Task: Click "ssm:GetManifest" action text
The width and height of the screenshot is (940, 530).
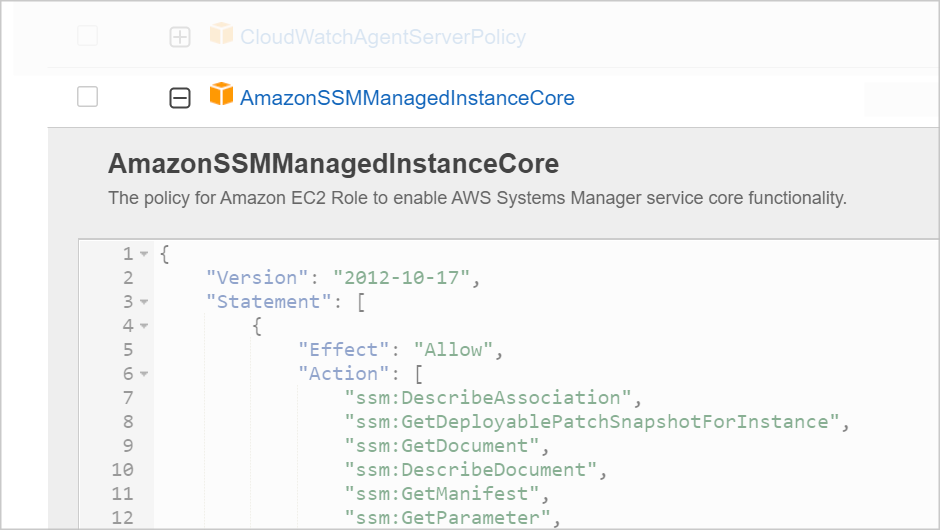Action: pos(442,493)
